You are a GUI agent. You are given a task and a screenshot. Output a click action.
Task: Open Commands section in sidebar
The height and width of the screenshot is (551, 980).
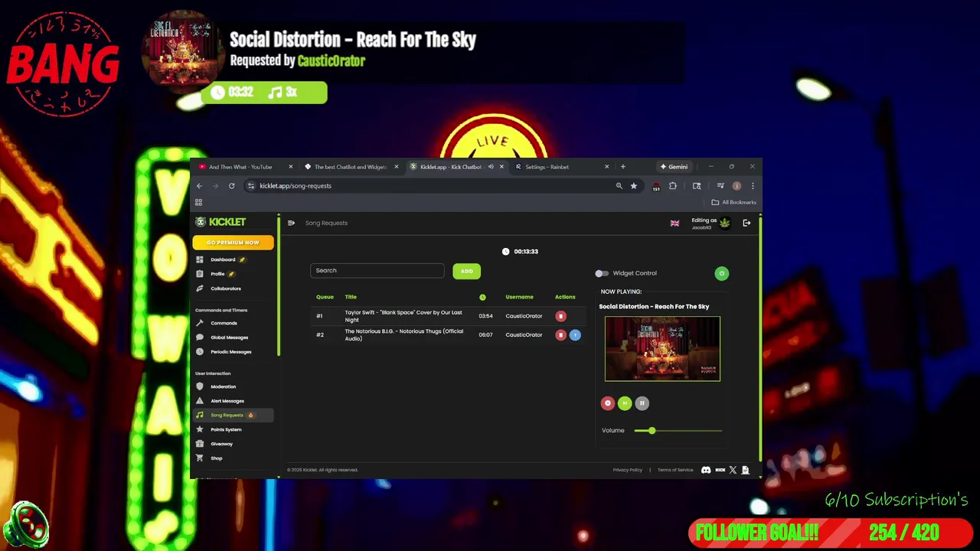tap(224, 323)
